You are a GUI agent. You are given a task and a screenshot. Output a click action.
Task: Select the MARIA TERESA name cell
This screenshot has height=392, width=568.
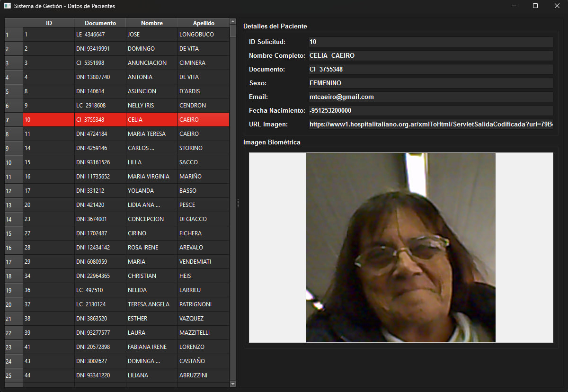[152, 134]
